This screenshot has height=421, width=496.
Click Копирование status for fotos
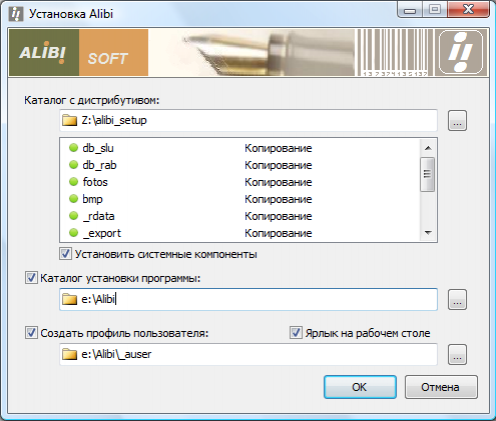(278, 182)
